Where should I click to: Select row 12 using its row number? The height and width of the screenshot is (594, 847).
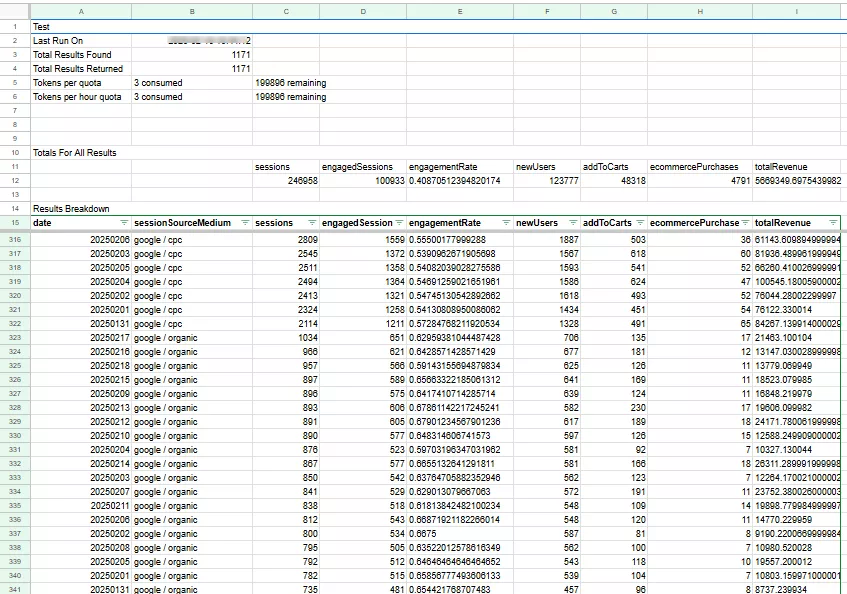coord(15,180)
